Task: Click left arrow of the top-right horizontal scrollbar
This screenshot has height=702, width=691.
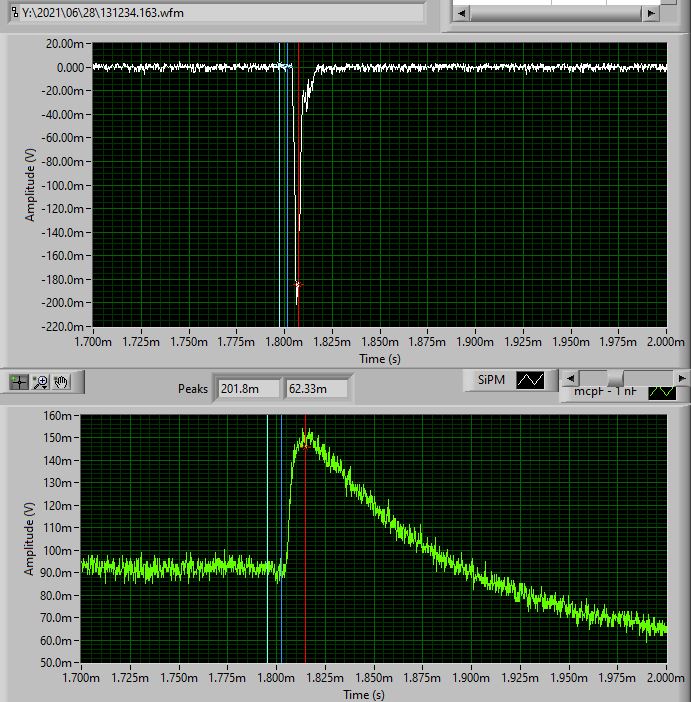Action: 461,13
